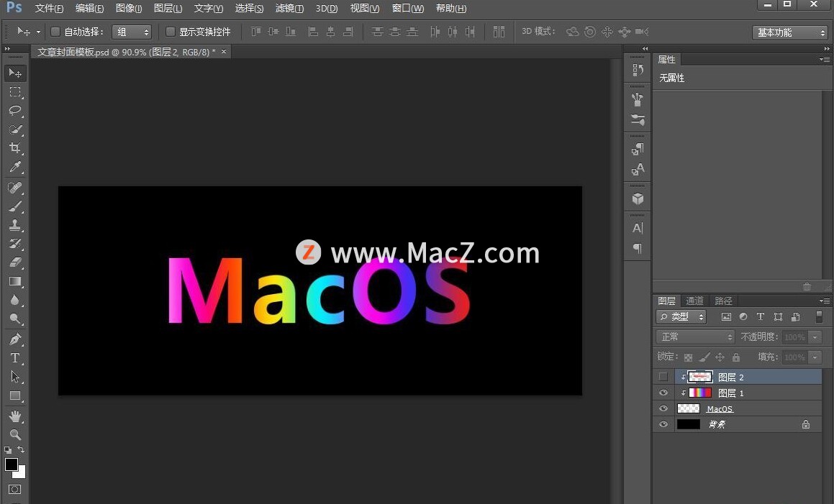
Task: Hide the 图层 1 layer
Action: click(663, 393)
